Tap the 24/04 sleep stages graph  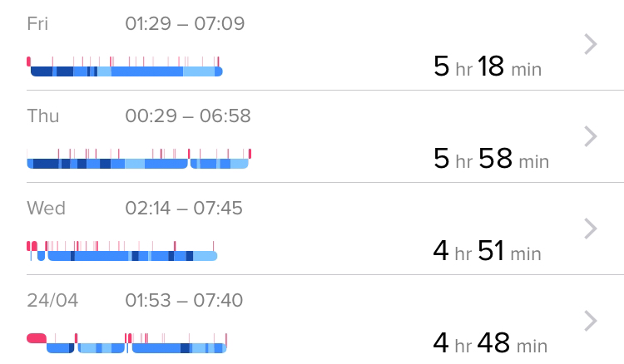coord(126,344)
